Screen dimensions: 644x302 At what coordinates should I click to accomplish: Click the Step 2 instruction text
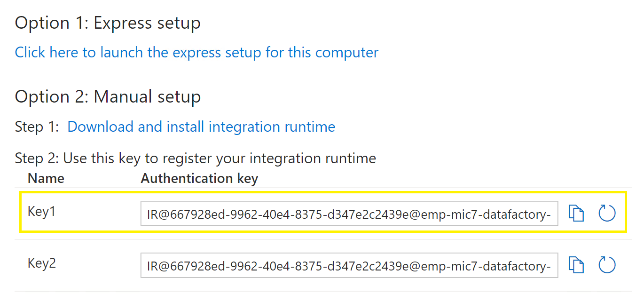tap(196, 158)
